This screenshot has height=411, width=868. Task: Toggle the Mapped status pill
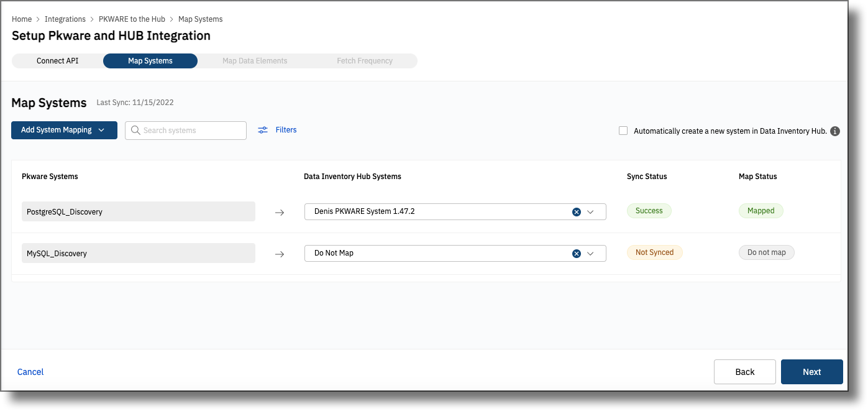coord(761,211)
